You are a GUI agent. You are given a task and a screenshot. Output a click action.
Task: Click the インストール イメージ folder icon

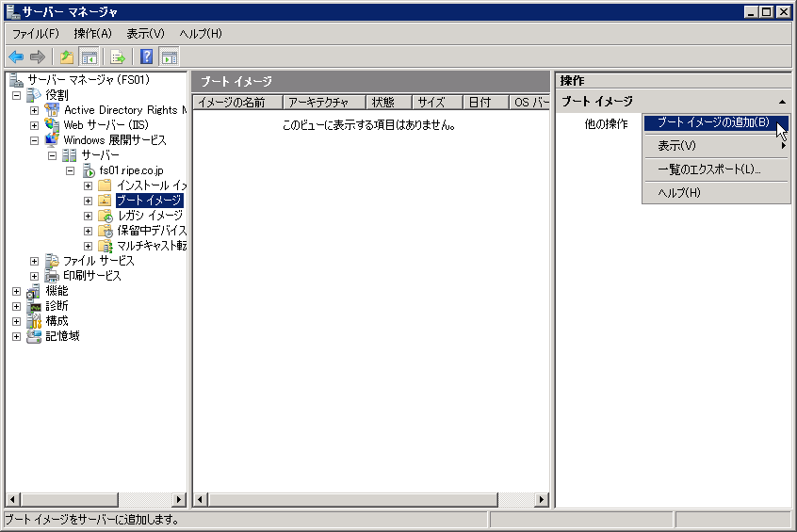point(105,185)
